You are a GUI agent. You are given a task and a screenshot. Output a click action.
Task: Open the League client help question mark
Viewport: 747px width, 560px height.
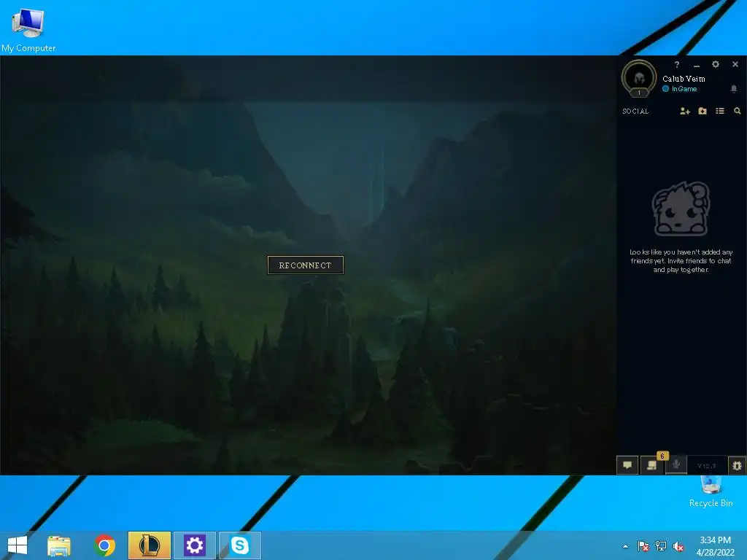(677, 65)
